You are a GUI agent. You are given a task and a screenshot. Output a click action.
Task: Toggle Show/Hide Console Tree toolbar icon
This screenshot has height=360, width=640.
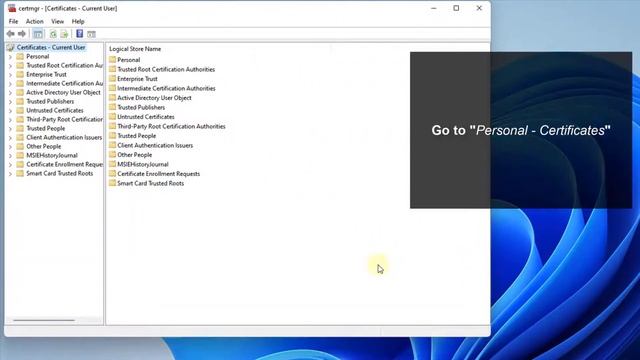pos(38,34)
